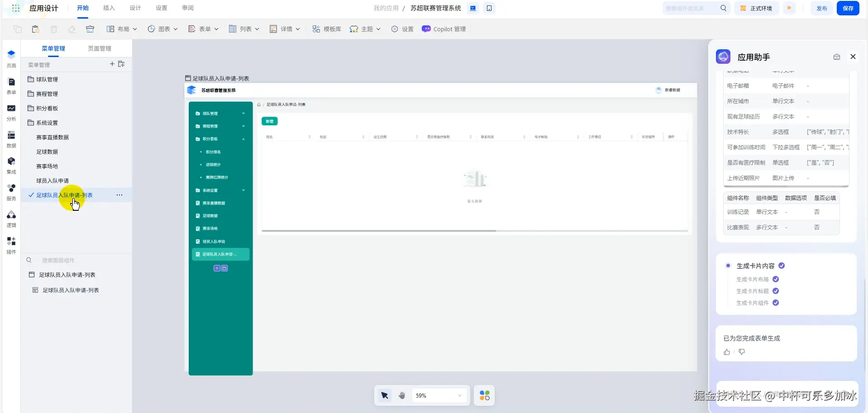Switch to mobile device preview

(489, 8)
